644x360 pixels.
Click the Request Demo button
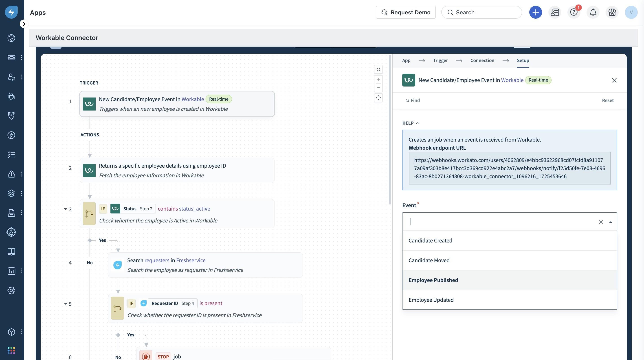pyautogui.click(x=405, y=12)
